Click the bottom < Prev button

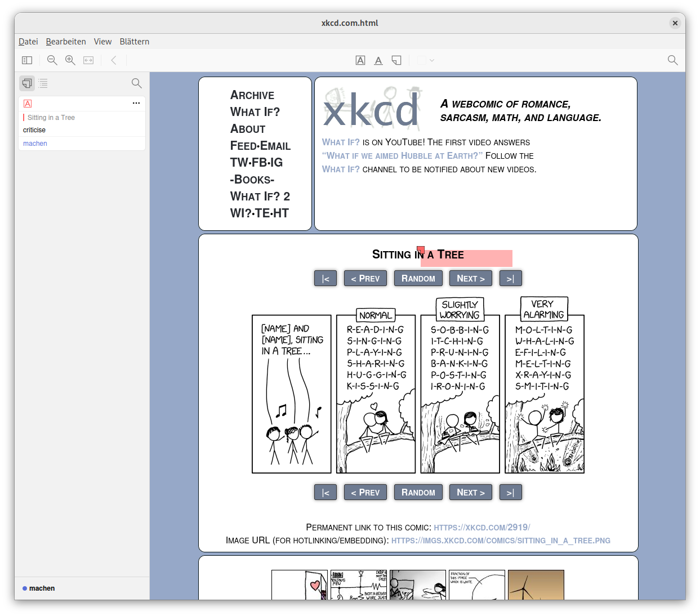coord(365,492)
